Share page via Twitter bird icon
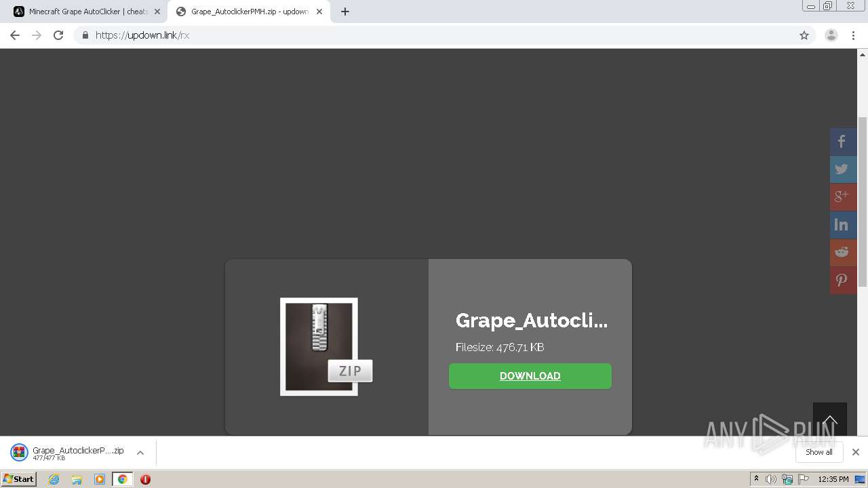 tap(843, 169)
